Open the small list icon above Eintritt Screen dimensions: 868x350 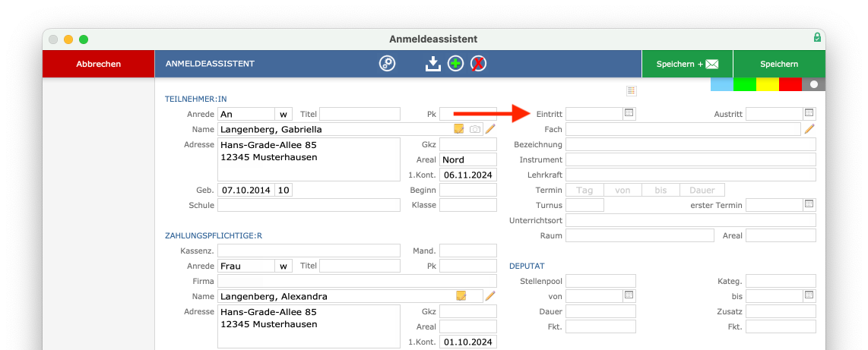point(631,90)
